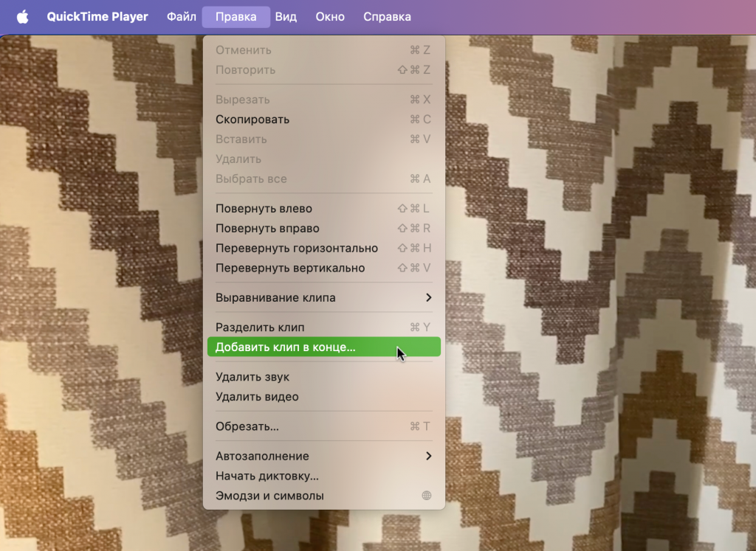Select Удалить видео to remove video
This screenshot has height=551, width=756.
pos(253,397)
